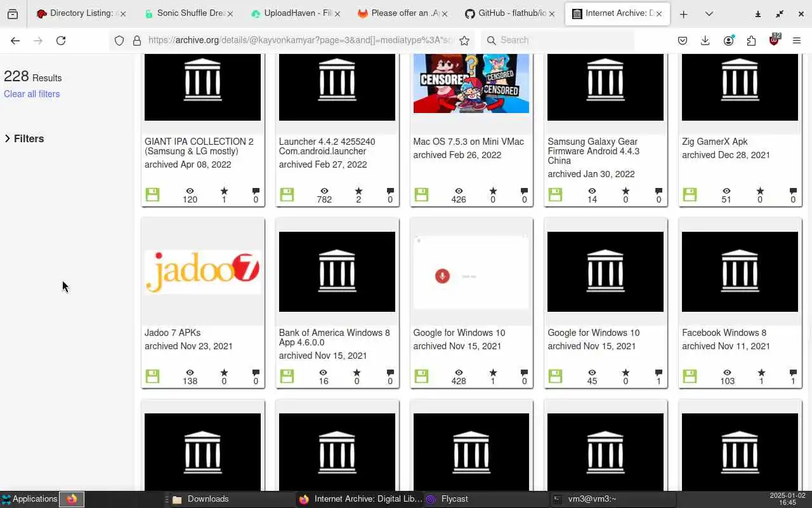Click the favorites star on Launcher 4.4.2 card

tap(358, 190)
